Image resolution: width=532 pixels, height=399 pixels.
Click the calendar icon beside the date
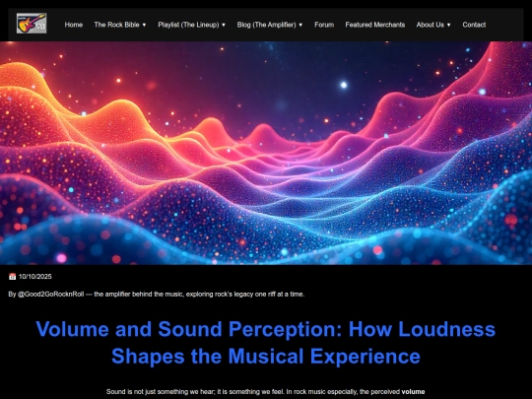tap(12, 277)
